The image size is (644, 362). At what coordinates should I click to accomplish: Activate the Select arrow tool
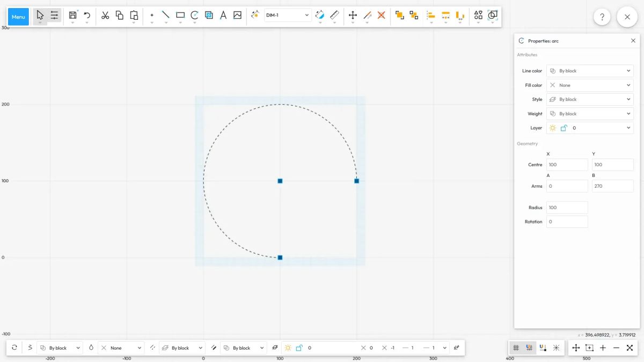click(40, 15)
